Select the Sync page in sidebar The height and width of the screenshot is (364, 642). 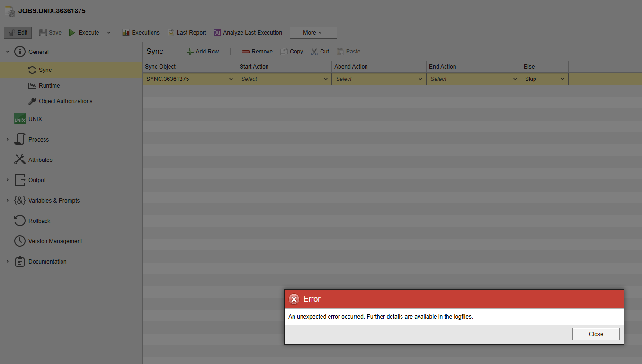[x=71, y=70]
